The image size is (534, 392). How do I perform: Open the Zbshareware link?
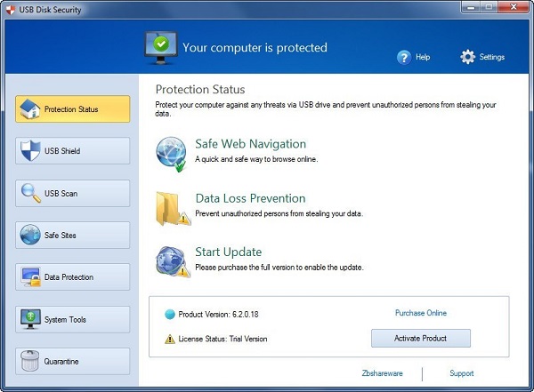click(x=382, y=373)
